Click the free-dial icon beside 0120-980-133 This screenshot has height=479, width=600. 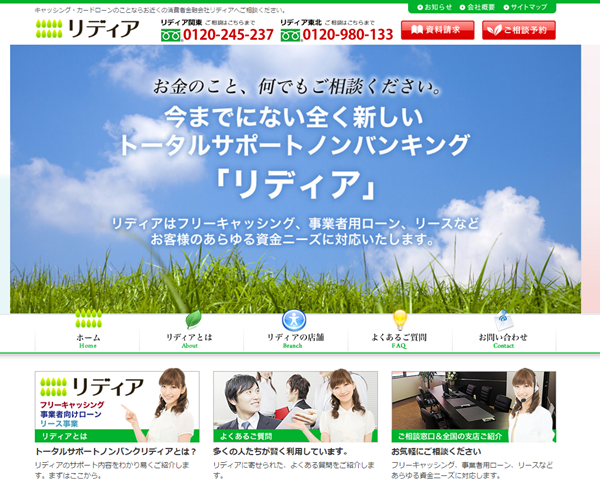291,35
